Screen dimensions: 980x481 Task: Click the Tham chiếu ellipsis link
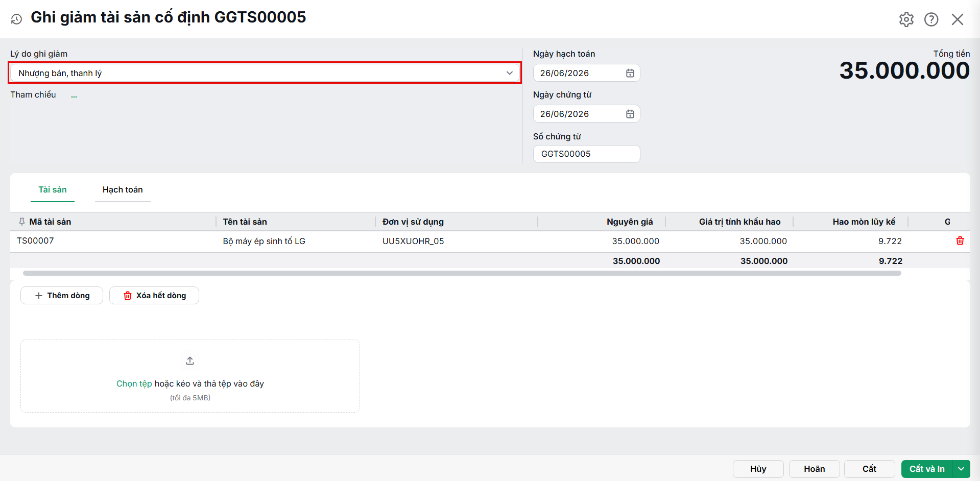tap(74, 95)
